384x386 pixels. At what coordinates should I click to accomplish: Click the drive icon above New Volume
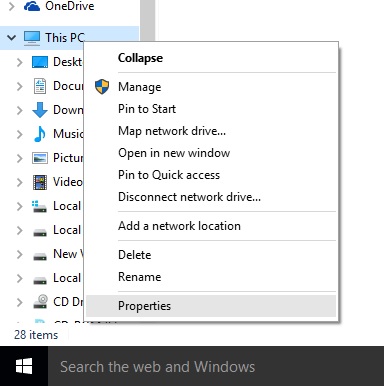click(40, 232)
